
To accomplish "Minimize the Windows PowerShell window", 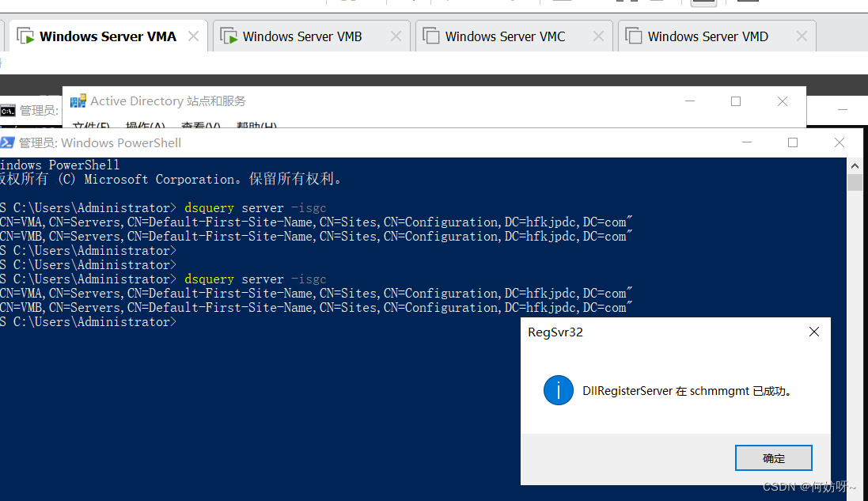I will click(747, 142).
